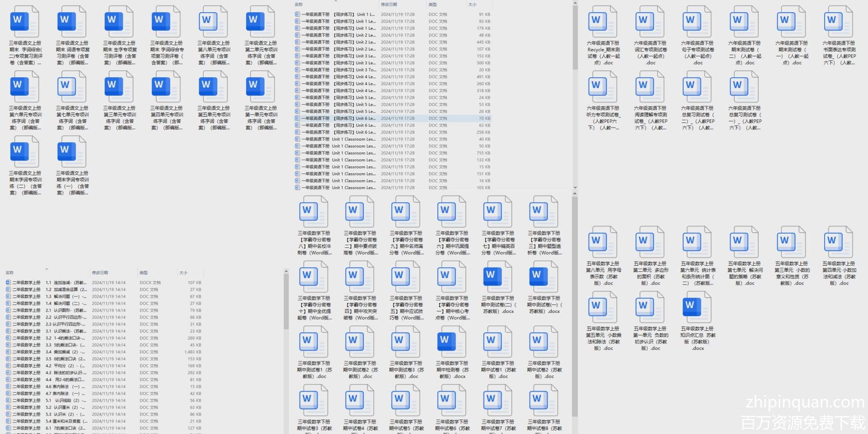Image resolution: width=868 pixels, height=434 pixels.
Task: Click scroll-down arrow of the 一年级英语 file list
Action: [575, 187]
